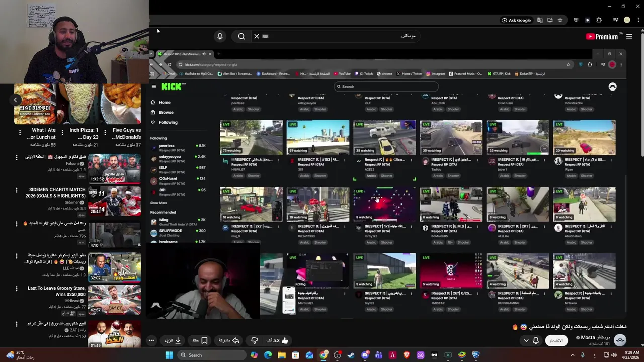Screen dimensions: 644x362
Task: Save the video with the bookmark button
Action: coord(200,340)
